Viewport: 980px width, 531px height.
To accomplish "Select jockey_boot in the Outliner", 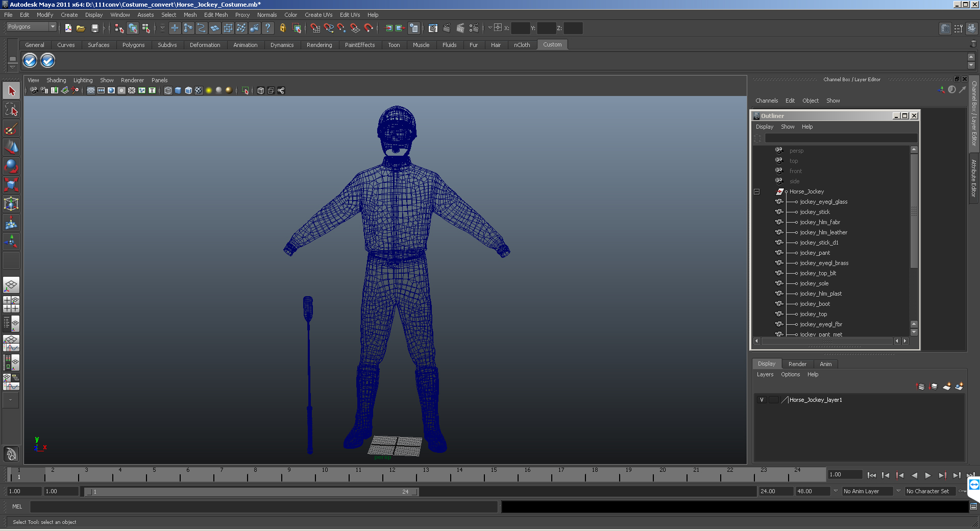I will 815,304.
